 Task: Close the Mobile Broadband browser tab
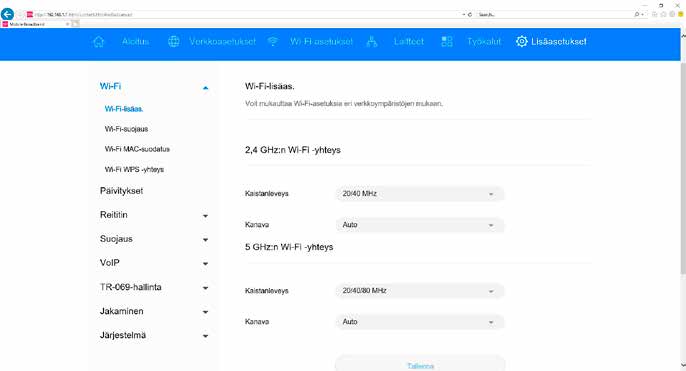[x=67, y=24]
